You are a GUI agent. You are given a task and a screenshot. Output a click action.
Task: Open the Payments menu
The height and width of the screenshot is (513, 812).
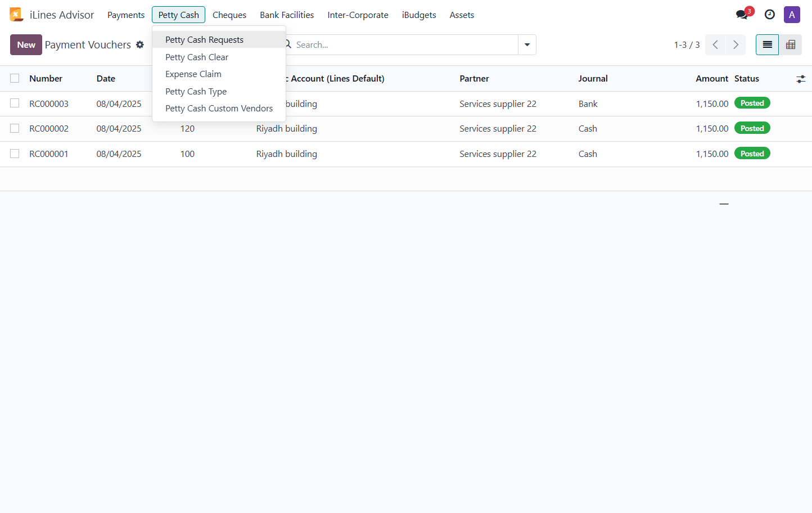[x=126, y=15]
